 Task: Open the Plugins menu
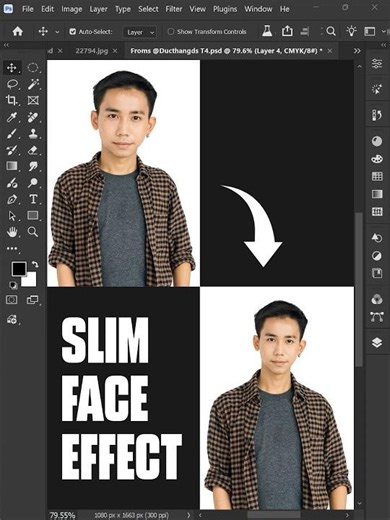tap(225, 9)
